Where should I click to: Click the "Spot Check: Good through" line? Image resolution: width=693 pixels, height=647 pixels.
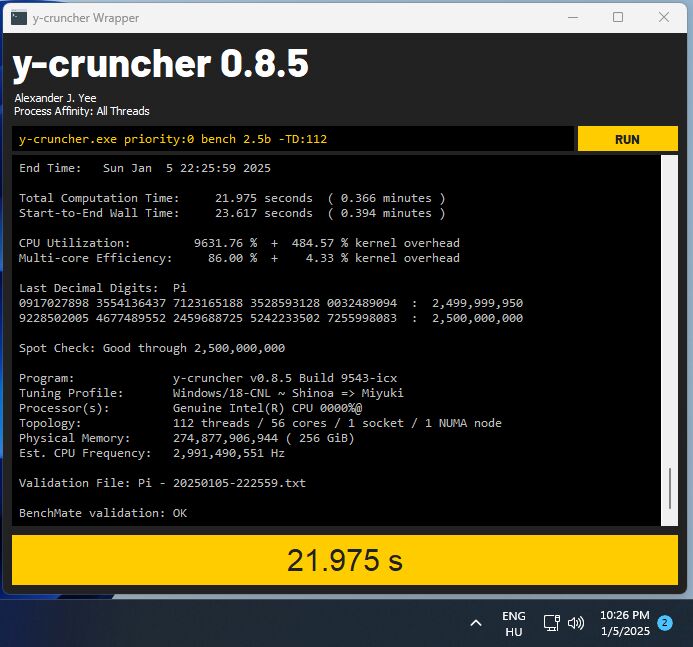(152, 348)
